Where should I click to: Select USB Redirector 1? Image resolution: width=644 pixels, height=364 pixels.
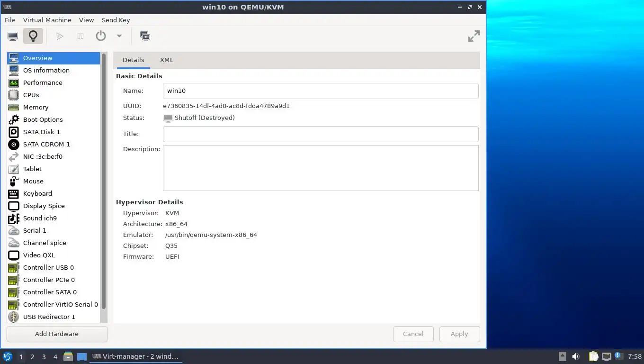(x=54, y=317)
